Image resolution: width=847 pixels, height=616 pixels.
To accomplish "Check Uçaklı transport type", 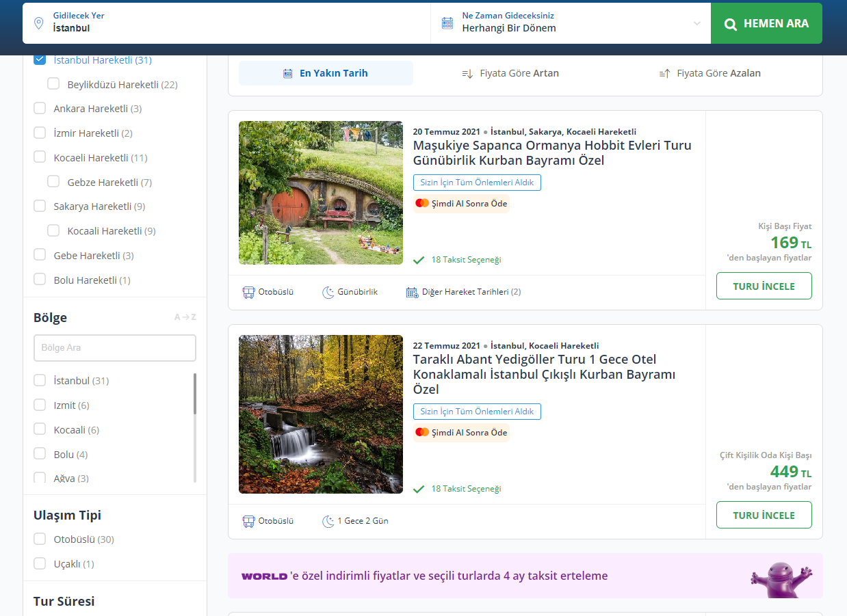I will [40, 563].
